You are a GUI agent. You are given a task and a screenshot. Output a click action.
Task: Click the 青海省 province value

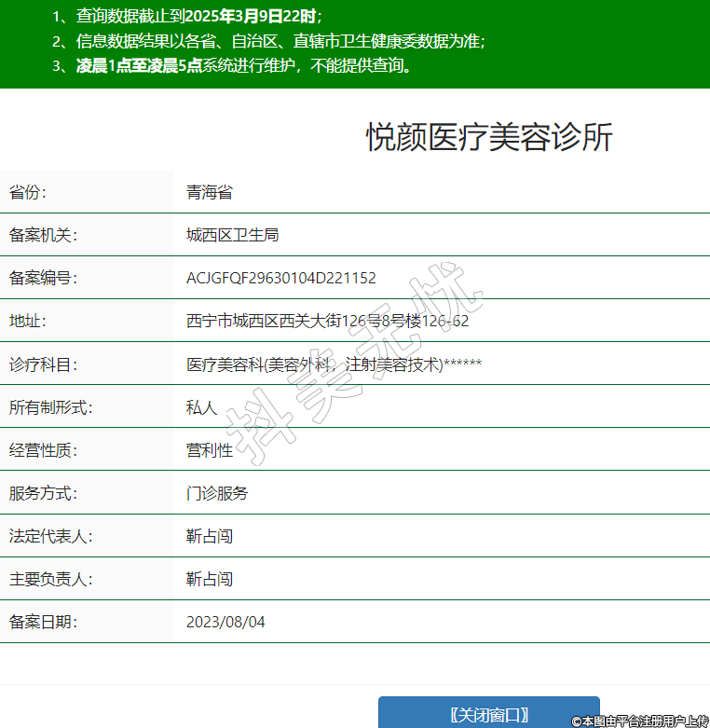tap(209, 192)
